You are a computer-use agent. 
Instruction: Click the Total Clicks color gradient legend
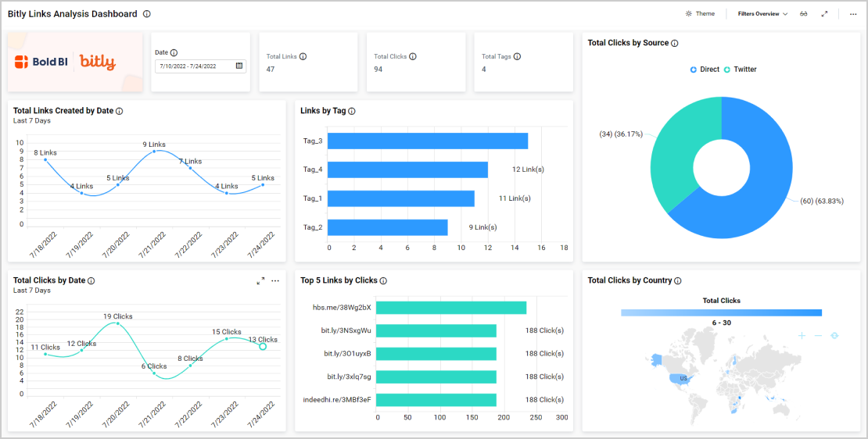click(x=721, y=312)
